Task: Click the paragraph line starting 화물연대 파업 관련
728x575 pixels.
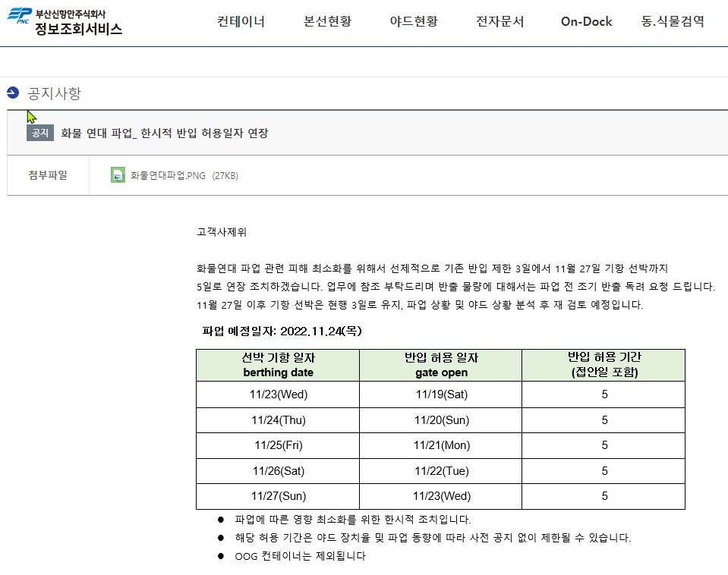Action: [432, 269]
